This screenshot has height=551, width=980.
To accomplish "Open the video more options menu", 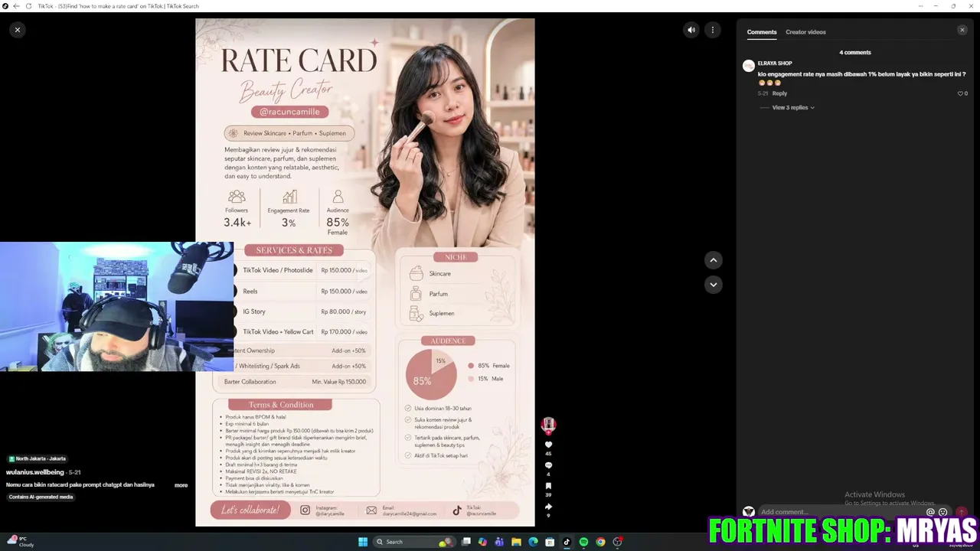I will tap(713, 30).
